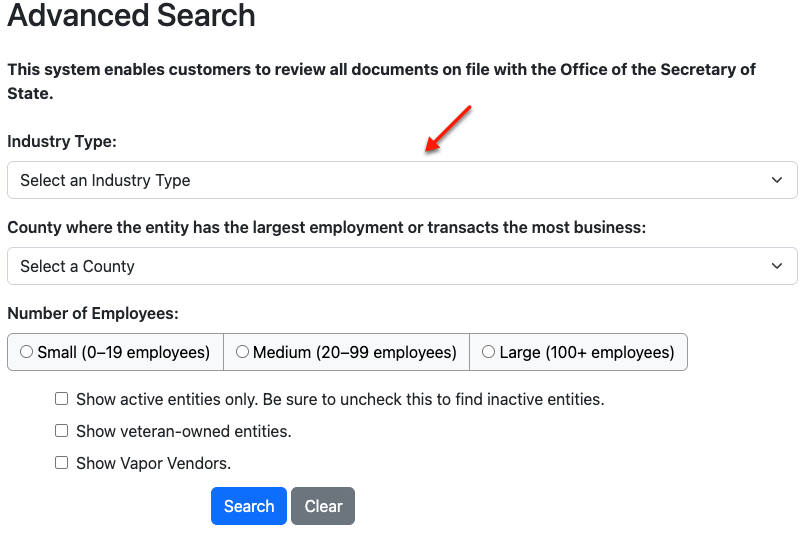Tick the Show Vapor Vendors checkbox

coord(62,463)
